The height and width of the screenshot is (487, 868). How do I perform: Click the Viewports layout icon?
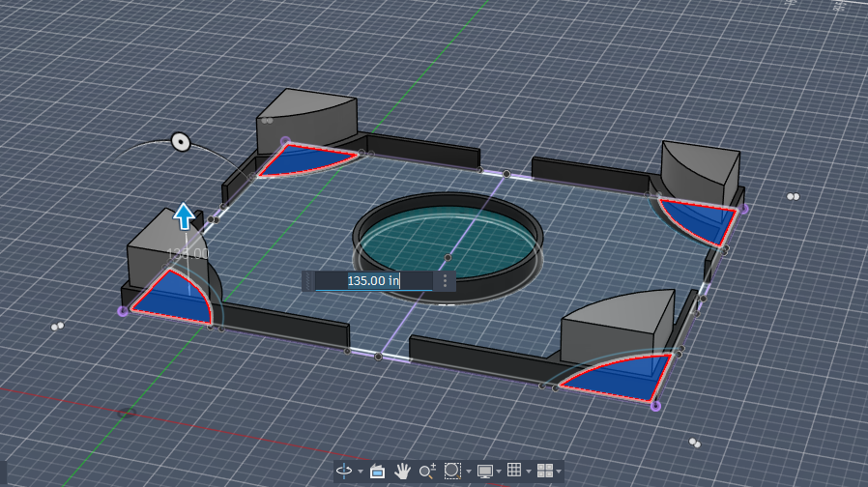coord(545,471)
